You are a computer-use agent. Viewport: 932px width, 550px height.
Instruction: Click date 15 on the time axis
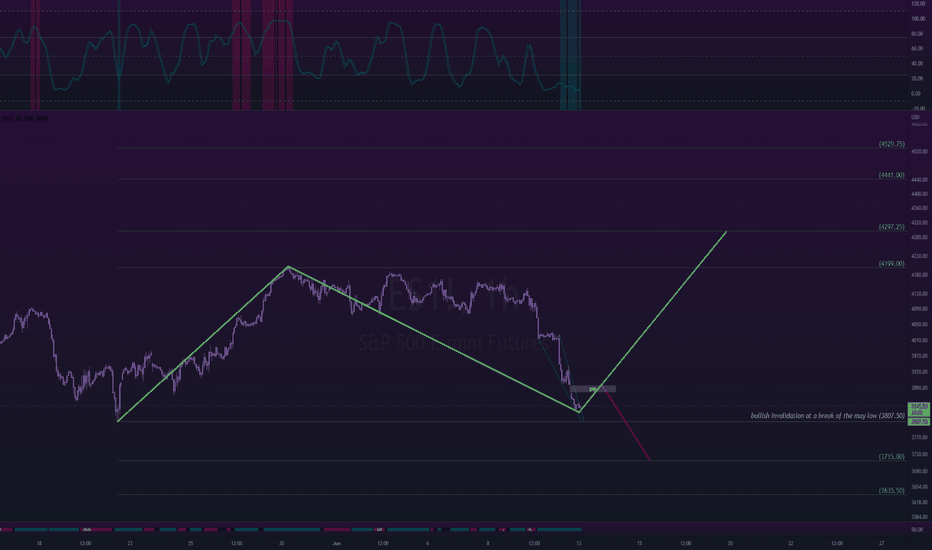pos(640,543)
